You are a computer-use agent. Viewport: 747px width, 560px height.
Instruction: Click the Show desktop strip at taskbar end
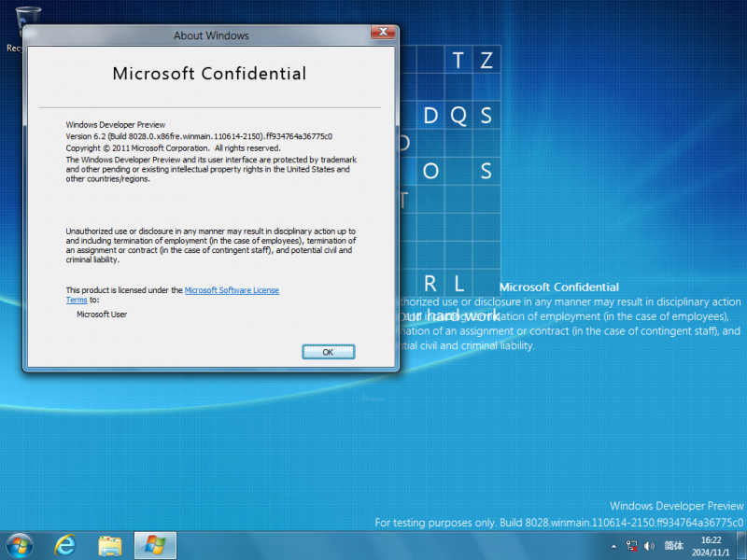pos(741,546)
